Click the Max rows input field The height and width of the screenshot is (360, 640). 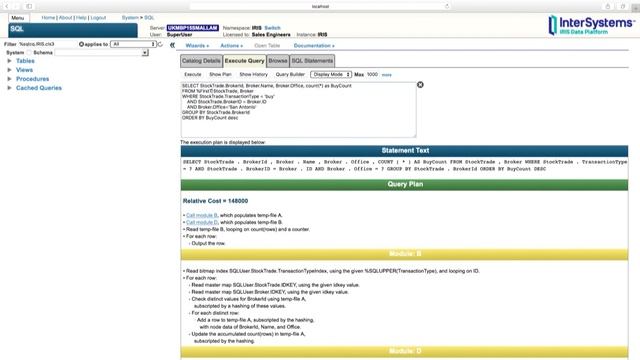tap(372, 75)
